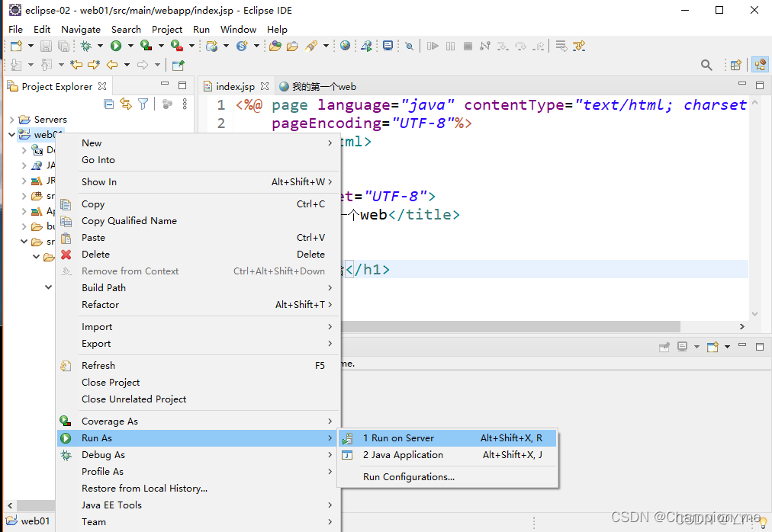Click the Coverage toolbar icon
Image resolution: width=772 pixels, height=532 pixels.
(x=146, y=45)
